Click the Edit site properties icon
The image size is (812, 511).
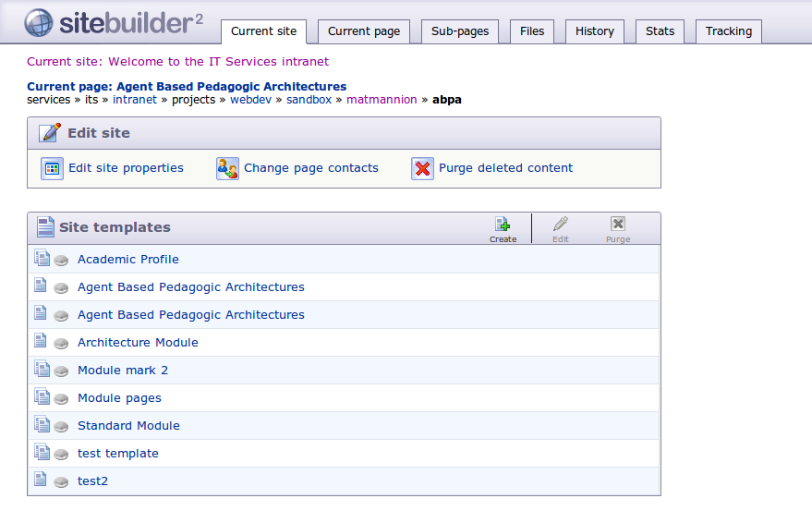click(52, 168)
